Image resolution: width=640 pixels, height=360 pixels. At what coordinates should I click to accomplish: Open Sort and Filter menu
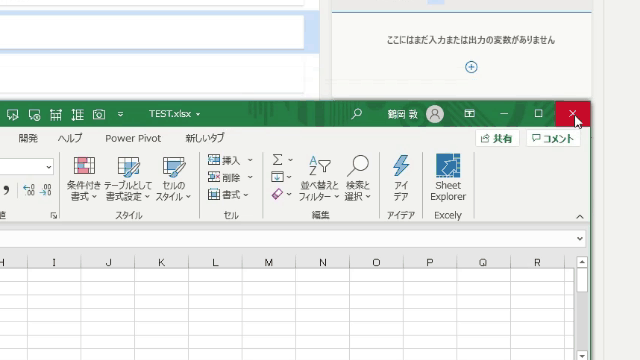319,178
